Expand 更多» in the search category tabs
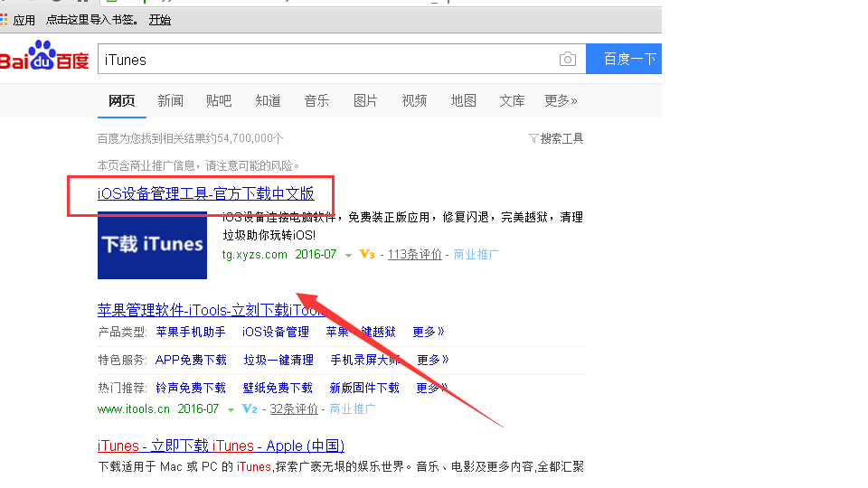The image size is (868, 488). [561, 100]
